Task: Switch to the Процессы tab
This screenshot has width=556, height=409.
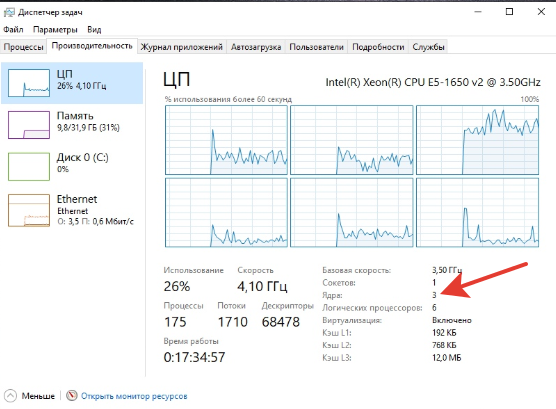Action: (23, 47)
